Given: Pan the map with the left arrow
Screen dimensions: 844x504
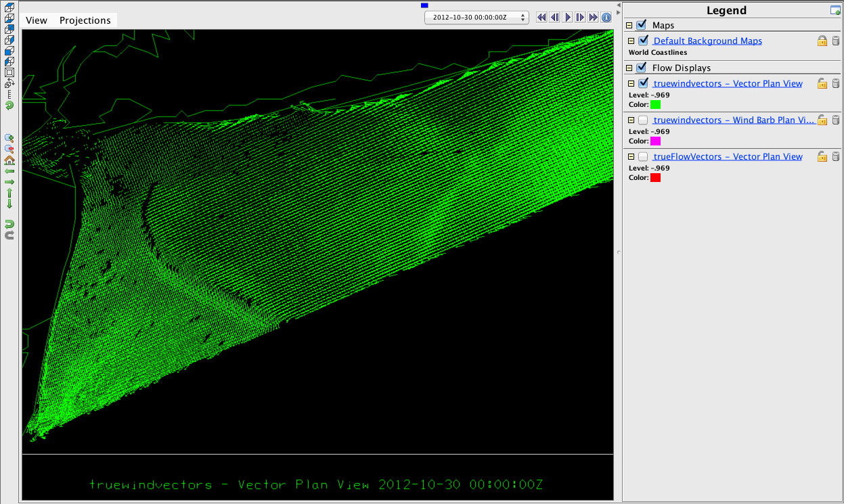Looking at the screenshot, I should click(9, 171).
